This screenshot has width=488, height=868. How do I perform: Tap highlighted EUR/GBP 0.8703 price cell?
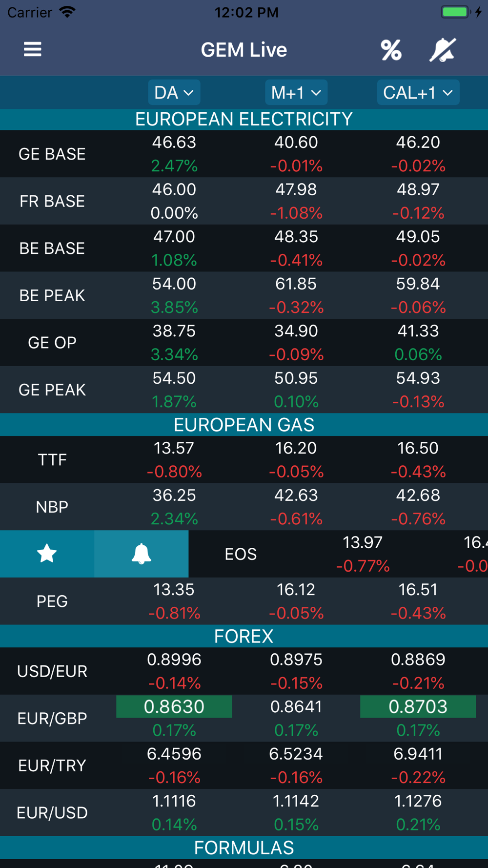418,706
